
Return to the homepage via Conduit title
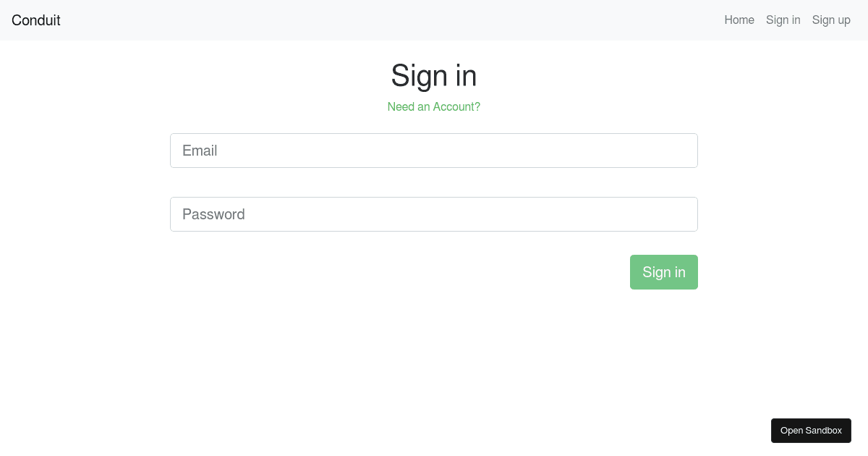(36, 20)
